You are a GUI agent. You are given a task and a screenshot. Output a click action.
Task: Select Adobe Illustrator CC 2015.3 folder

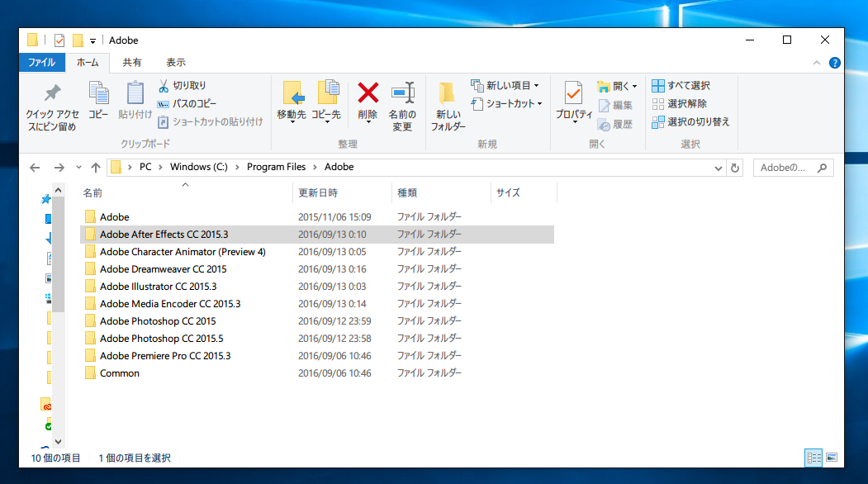[317, 287]
